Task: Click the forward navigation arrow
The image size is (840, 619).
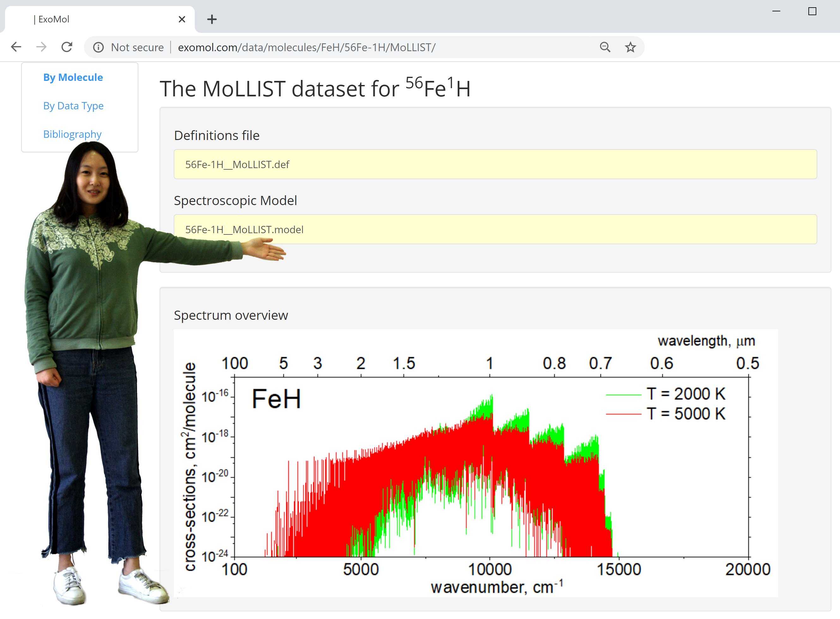Action: tap(41, 47)
